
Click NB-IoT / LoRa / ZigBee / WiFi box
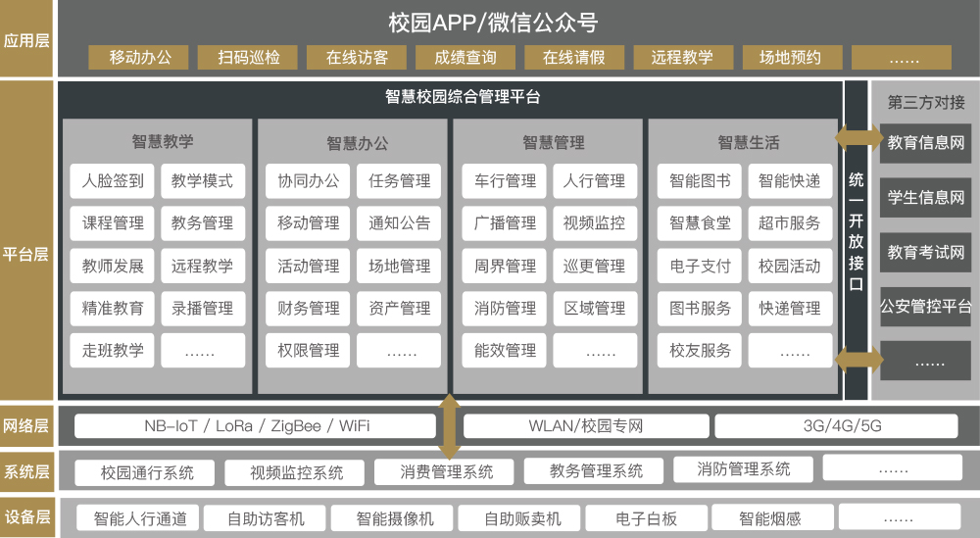pos(255,426)
